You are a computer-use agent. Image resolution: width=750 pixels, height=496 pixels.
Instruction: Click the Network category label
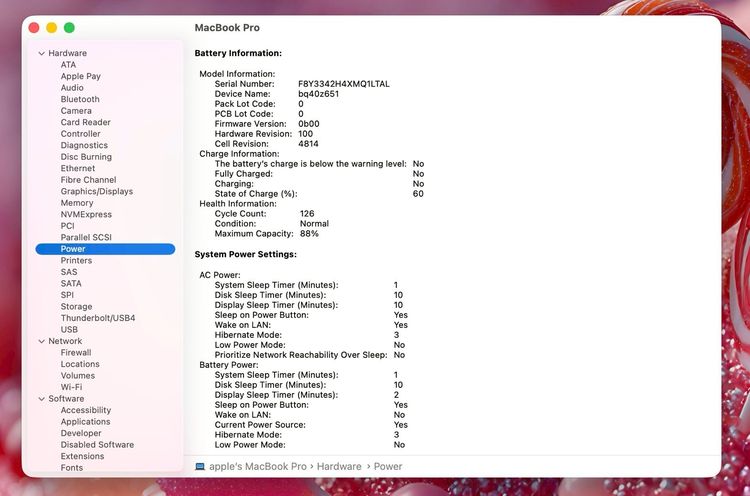(x=65, y=341)
